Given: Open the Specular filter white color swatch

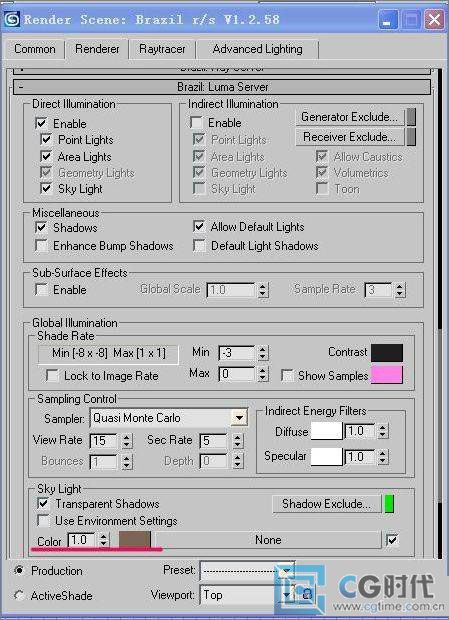Looking at the screenshot, I should (x=326, y=457).
